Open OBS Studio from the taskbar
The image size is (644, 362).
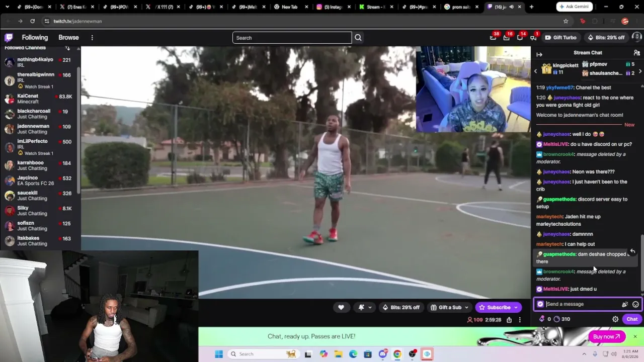412,354
